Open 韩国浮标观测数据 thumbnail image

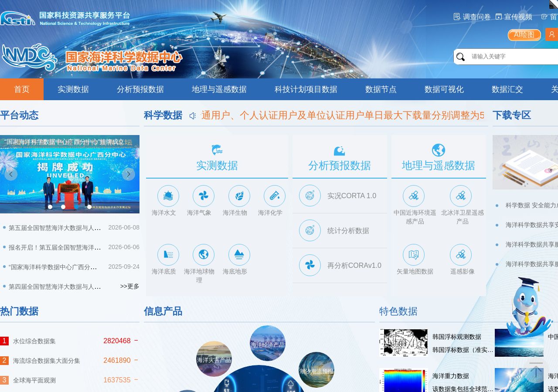(404, 343)
